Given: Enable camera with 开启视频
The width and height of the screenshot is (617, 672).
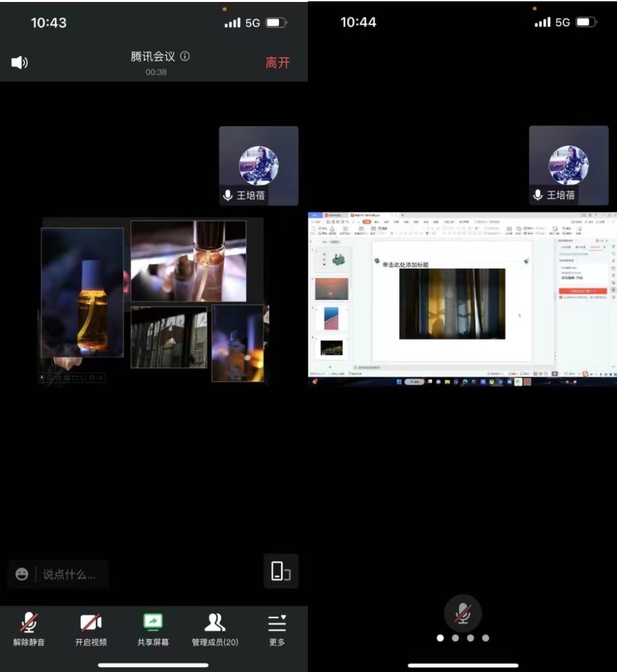Looking at the screenshot, I should click(91, 629).
